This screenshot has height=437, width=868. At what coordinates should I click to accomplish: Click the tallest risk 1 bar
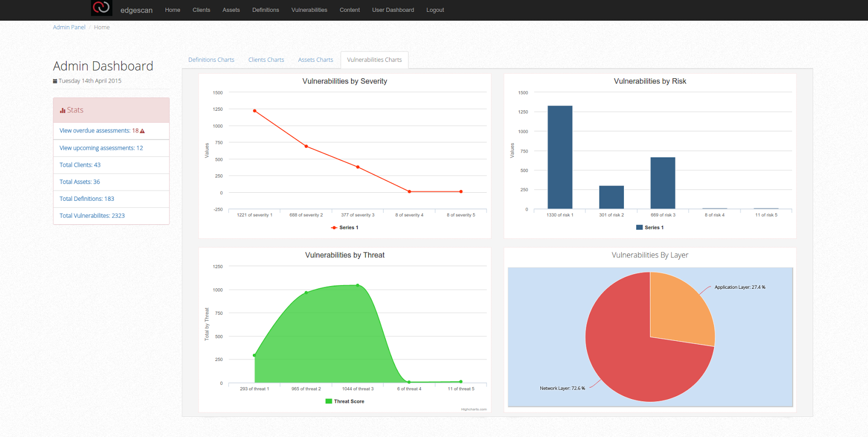[560, 157]
